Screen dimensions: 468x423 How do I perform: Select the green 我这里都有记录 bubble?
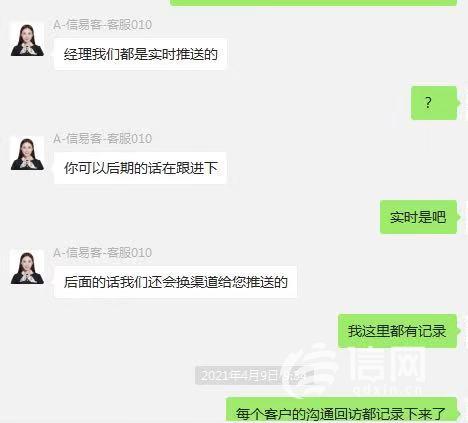(397, 331)
